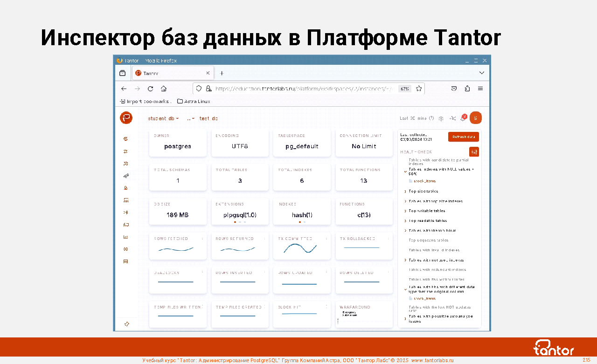The width and height of the screenshot is (597, 364).
Task: Click Top sequence tables item
Action: pos(429,240)
